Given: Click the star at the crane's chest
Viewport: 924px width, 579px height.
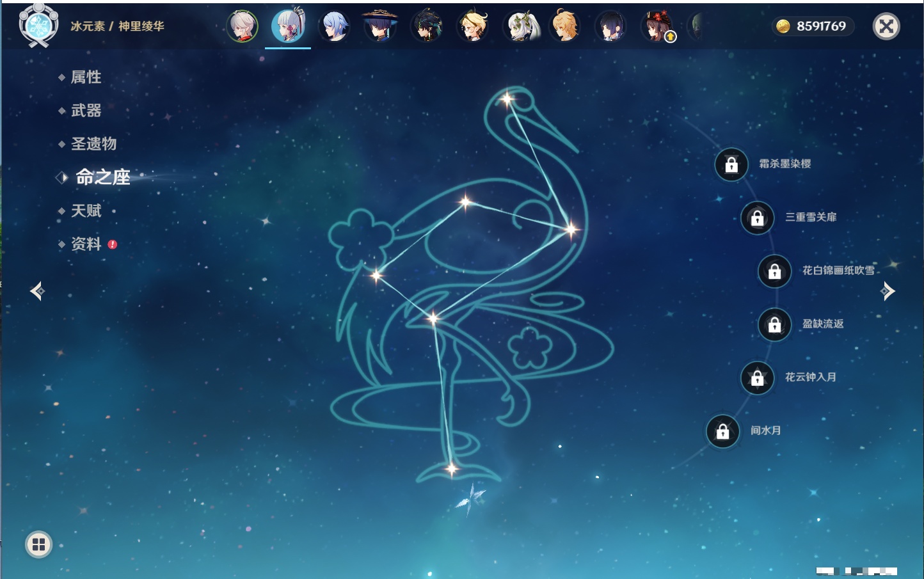Looking at the screenshot, I should [571, 228].
